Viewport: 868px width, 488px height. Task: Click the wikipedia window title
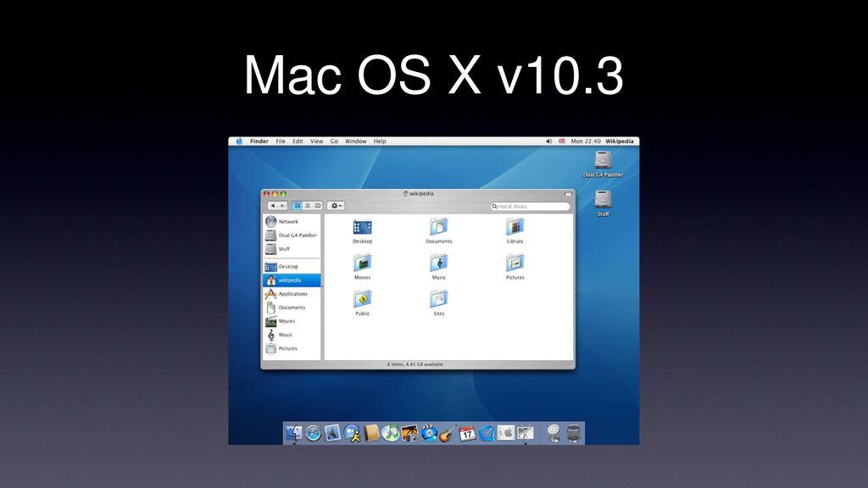pyautogui.click(x=419, y=194)
